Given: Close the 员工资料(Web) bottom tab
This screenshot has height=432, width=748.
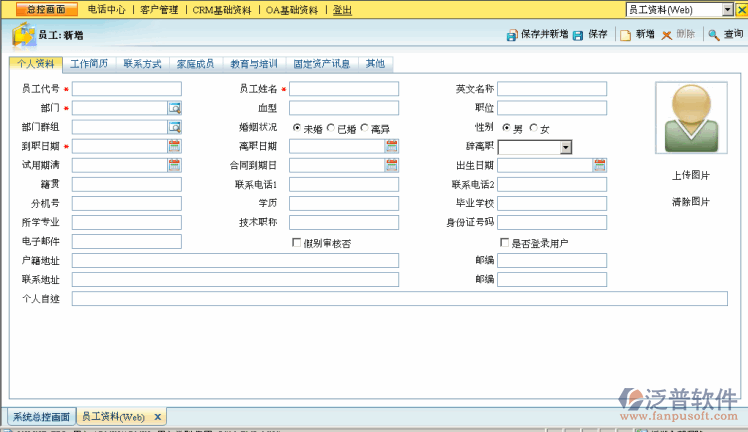Looking at the screenshot, I should pyautogui.click(x=158, y=417).
